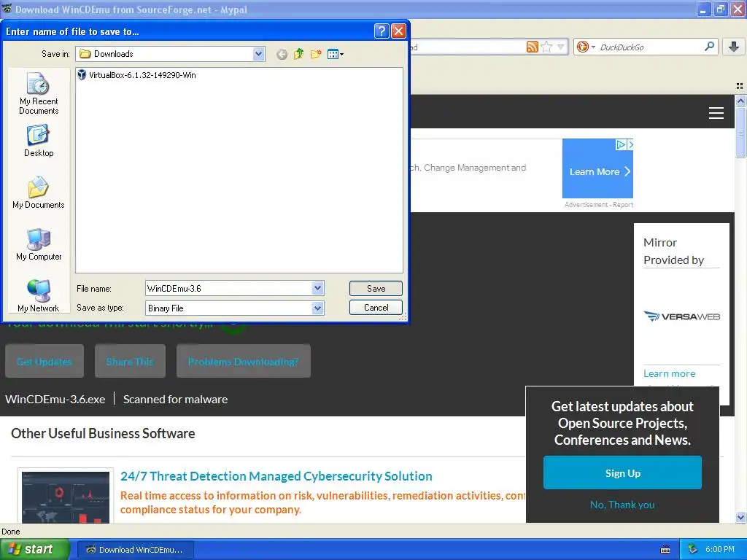The height and width of the screenshot is (560, 747).
Task: Click the File name input field
Action: 228,288
